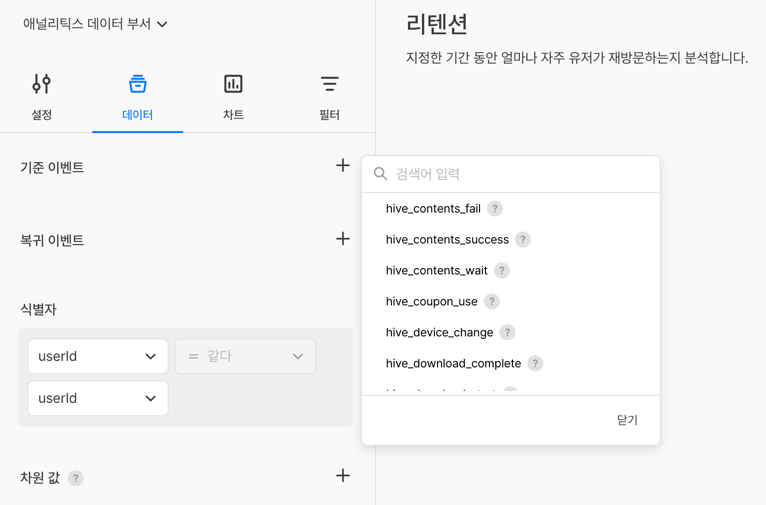The height and width of the screenshot is (505, 766).
Task: Add a 복귀 이벤트 with plus icon
Action: [x=342, y=239]
